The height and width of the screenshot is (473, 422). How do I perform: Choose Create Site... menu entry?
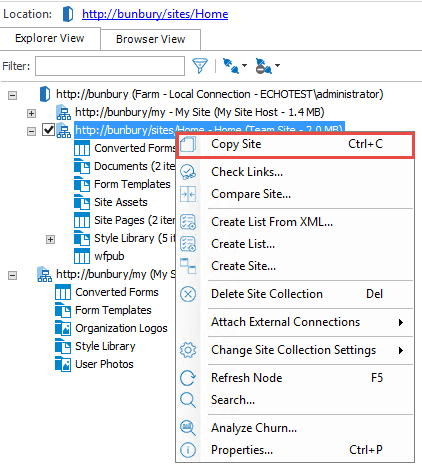pyautogui.click(x=295, y=266)
